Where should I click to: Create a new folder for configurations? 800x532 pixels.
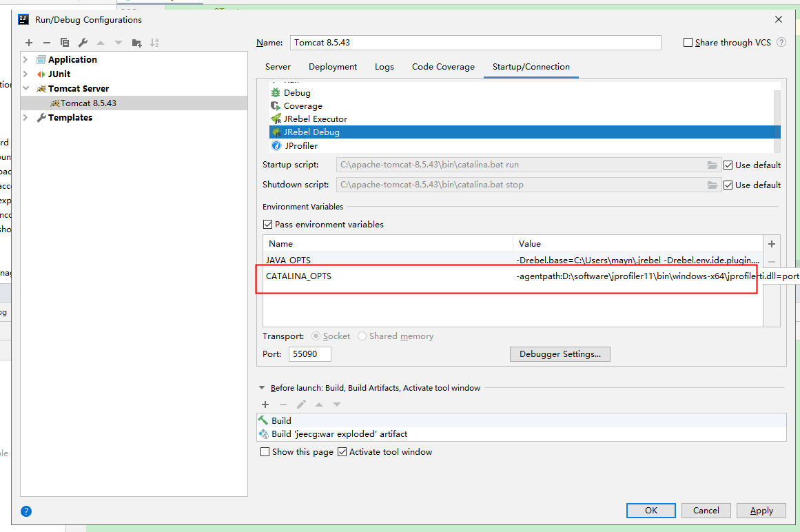[x=136, y=43]
